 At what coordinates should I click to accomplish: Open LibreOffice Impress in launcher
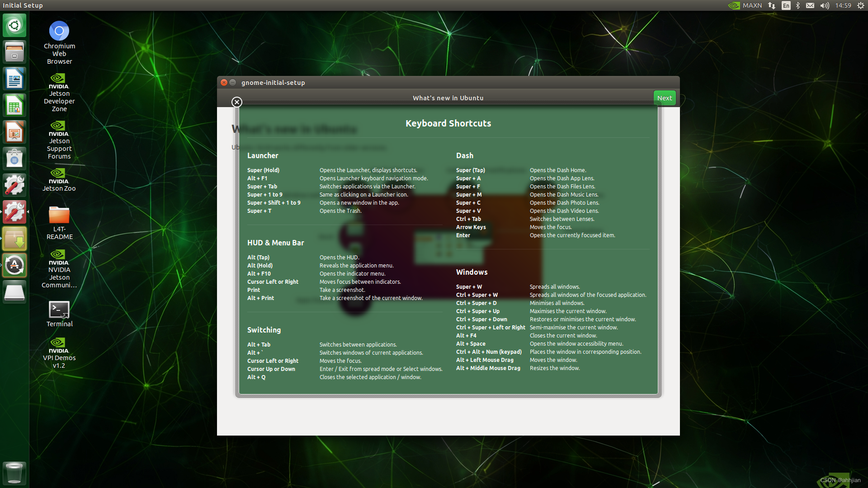click(14, 132)
